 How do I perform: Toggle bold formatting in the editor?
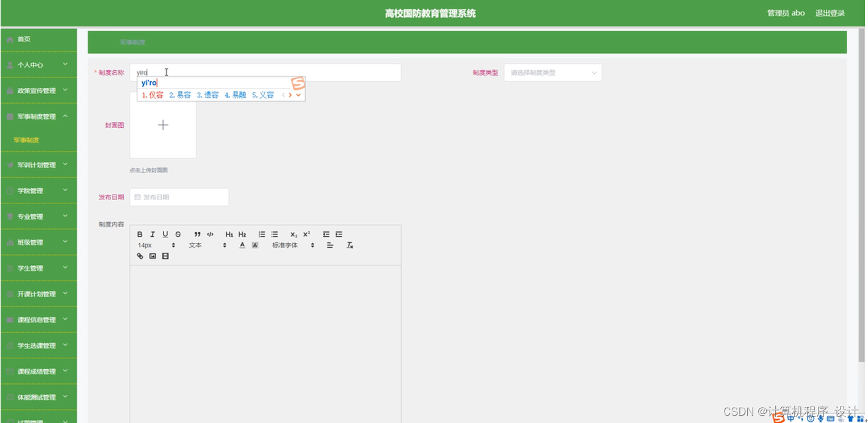[140, 234]
